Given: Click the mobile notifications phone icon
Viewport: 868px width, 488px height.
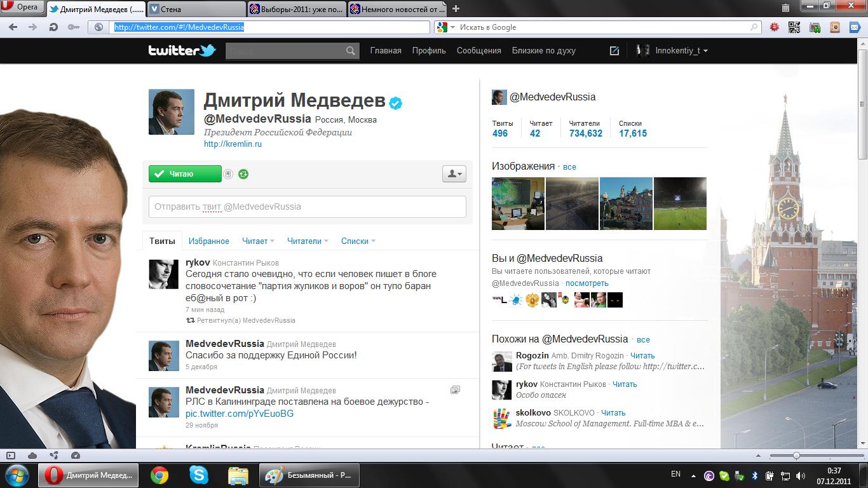Looking at the screenshot, I should (228, 174).
